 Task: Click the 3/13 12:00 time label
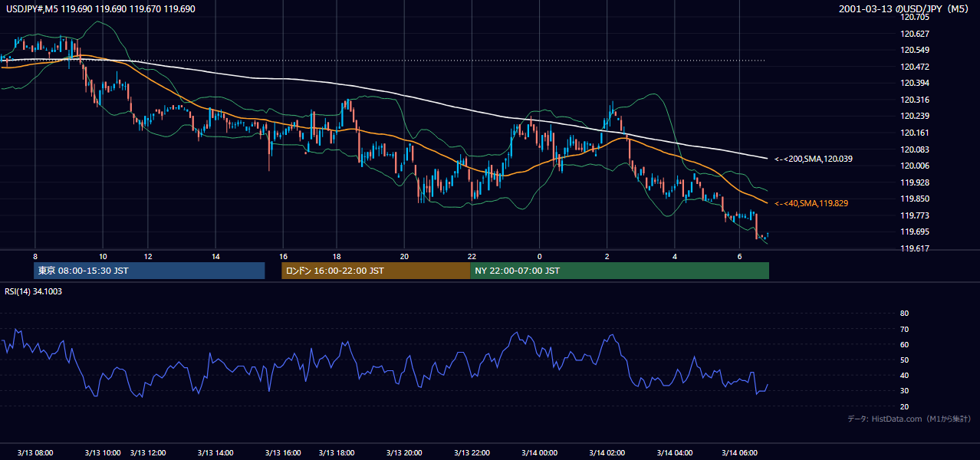pyautogui.click(x=150, y=453)
